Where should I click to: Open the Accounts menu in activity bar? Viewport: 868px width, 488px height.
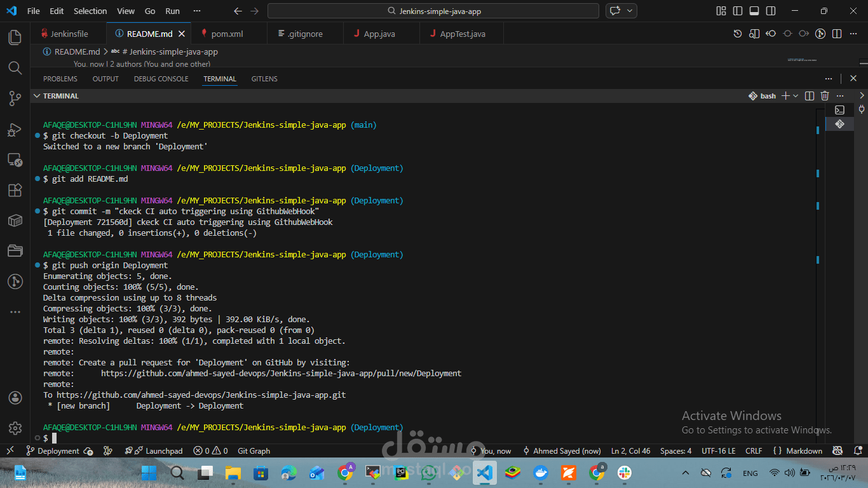tap(15, 398)
